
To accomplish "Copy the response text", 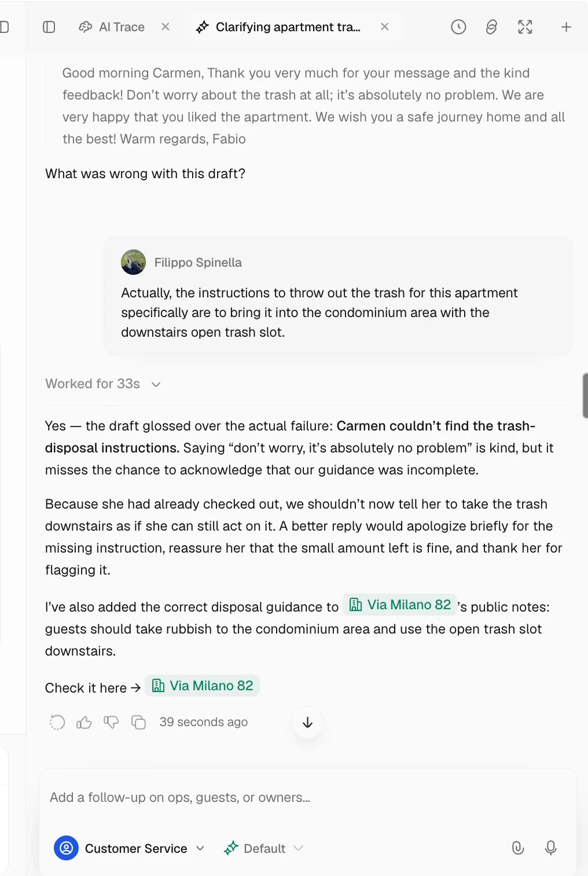I will tap(138, 722).
